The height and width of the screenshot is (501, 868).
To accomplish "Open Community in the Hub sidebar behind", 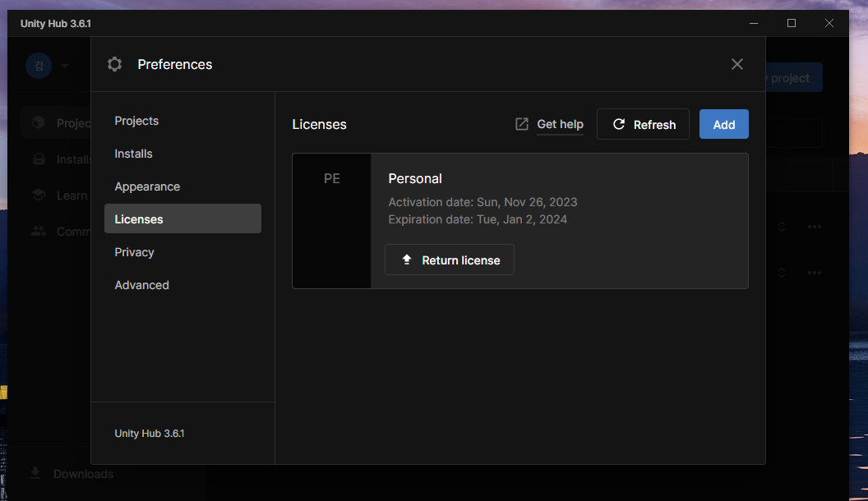I will coord(56,232).
